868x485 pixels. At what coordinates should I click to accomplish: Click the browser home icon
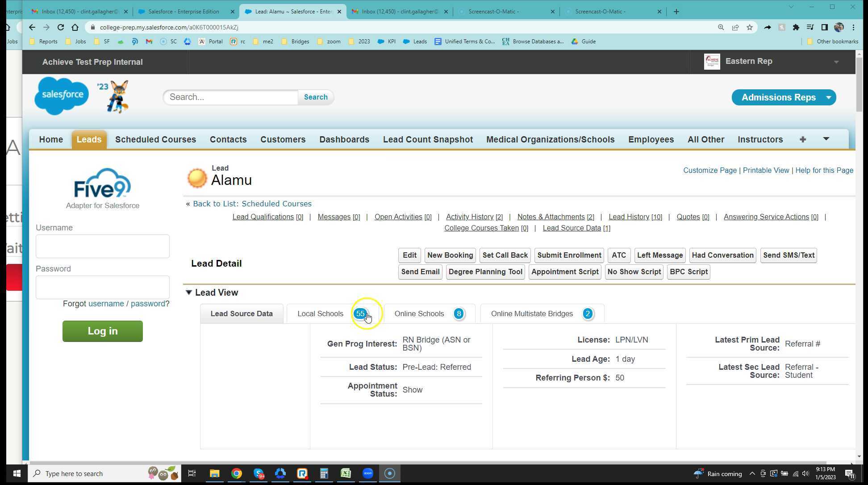75,27
